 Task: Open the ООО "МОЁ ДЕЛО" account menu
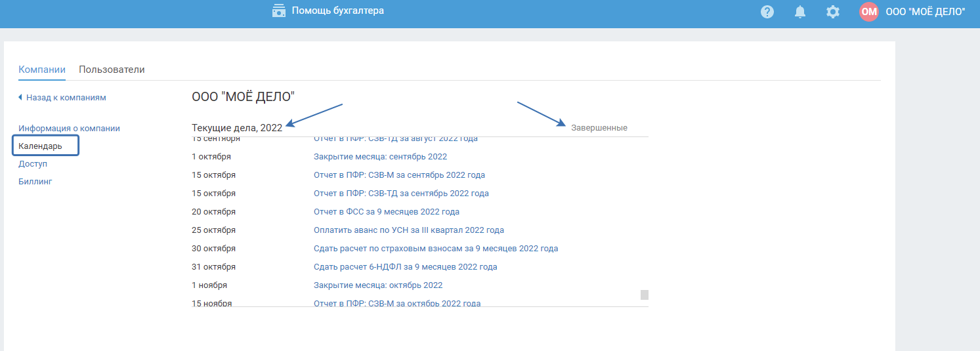(x=926, y=12)
